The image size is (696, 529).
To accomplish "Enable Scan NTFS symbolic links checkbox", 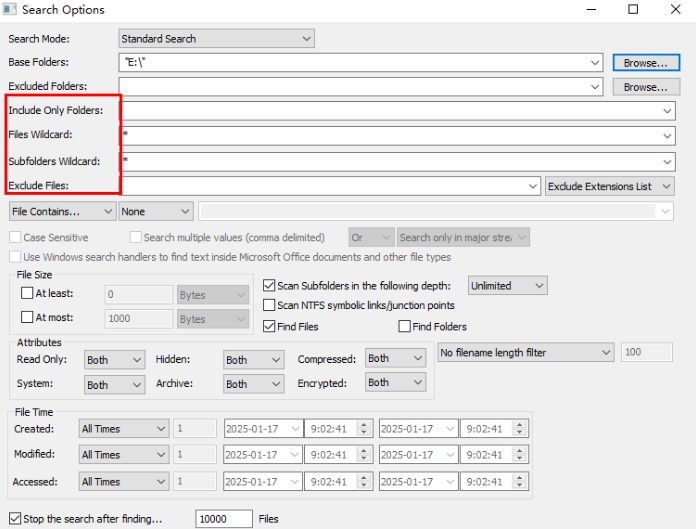I will click(269, 305).
